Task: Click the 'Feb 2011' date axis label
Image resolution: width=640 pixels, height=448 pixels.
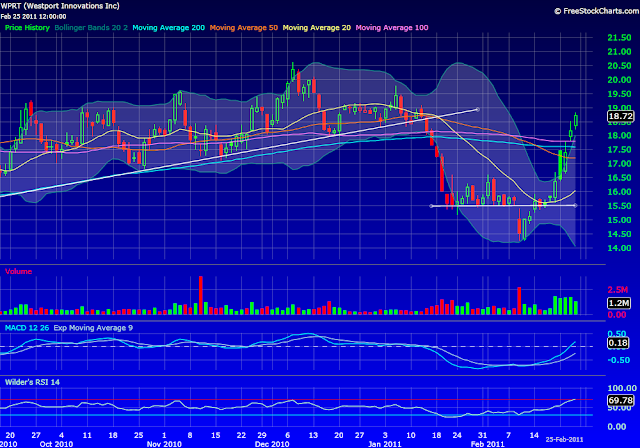Action: click(x=487, y=444)
